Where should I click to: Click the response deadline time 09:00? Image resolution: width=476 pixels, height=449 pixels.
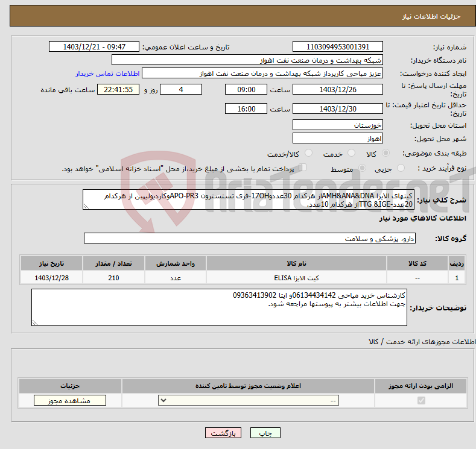tap(246, 89)
